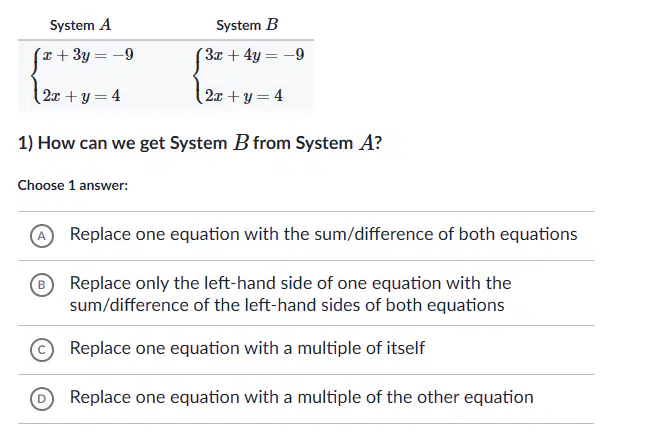Image resolution: width=653 pixels, height=439 pixels.
Task: Select radio option A circle
Action: click(42, 236)
